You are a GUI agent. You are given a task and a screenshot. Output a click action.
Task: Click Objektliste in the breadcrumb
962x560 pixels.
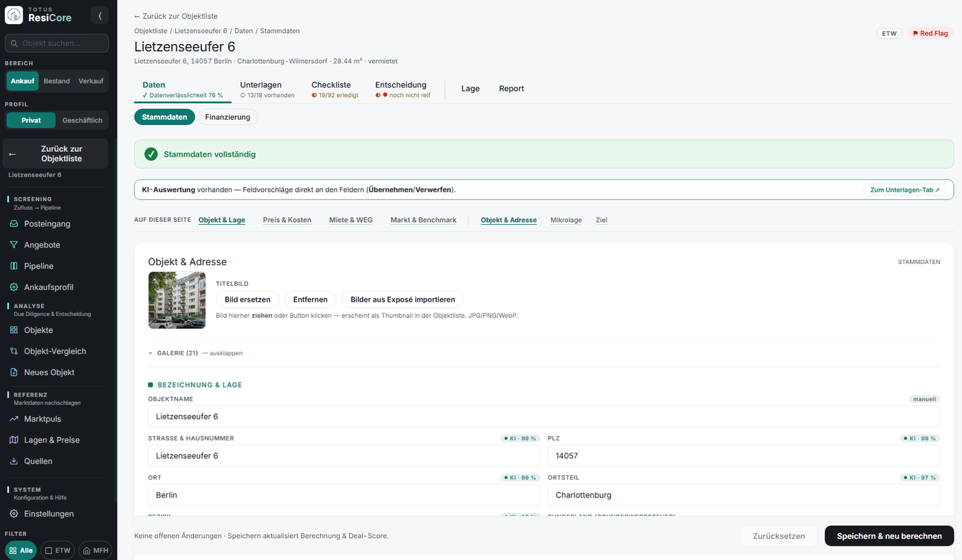(x=150, y=31)
